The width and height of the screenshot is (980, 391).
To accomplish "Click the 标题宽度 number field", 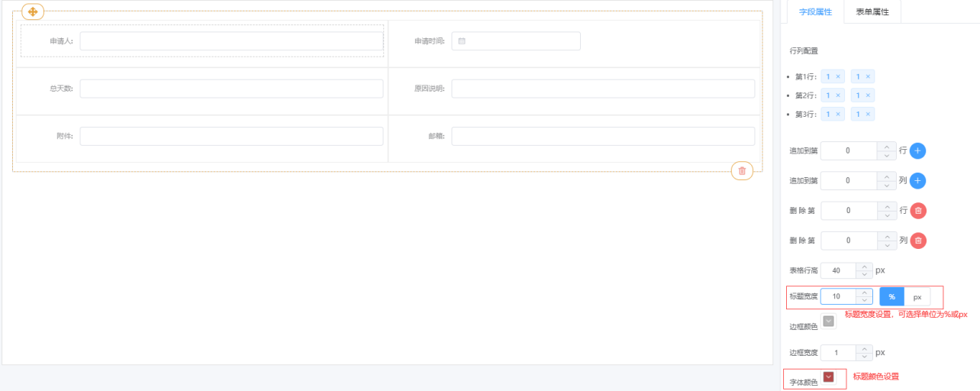I will coord(837,296).
